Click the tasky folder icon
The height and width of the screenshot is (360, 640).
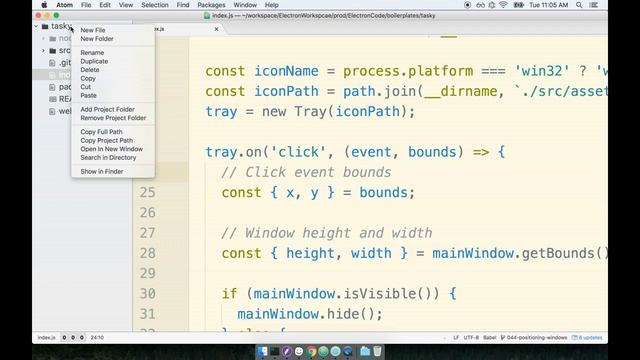45,26
